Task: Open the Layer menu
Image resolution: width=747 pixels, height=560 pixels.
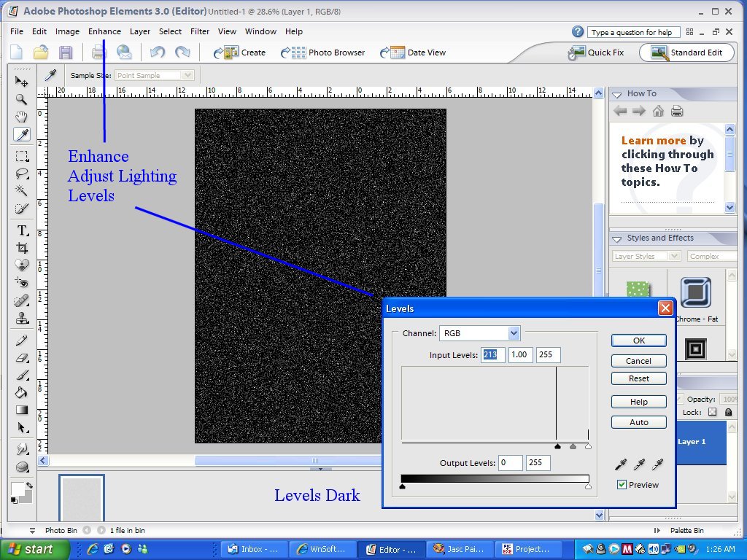Action: [x=140, y=31]
